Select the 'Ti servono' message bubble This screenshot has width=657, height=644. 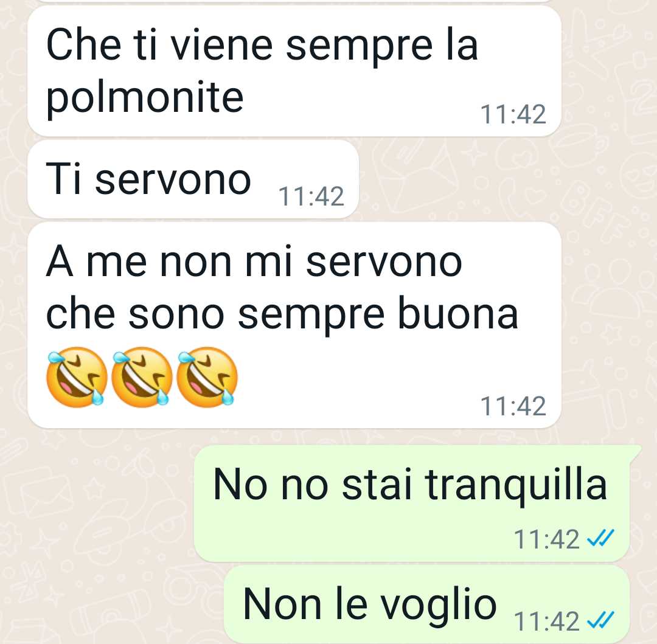click(193, 179)
